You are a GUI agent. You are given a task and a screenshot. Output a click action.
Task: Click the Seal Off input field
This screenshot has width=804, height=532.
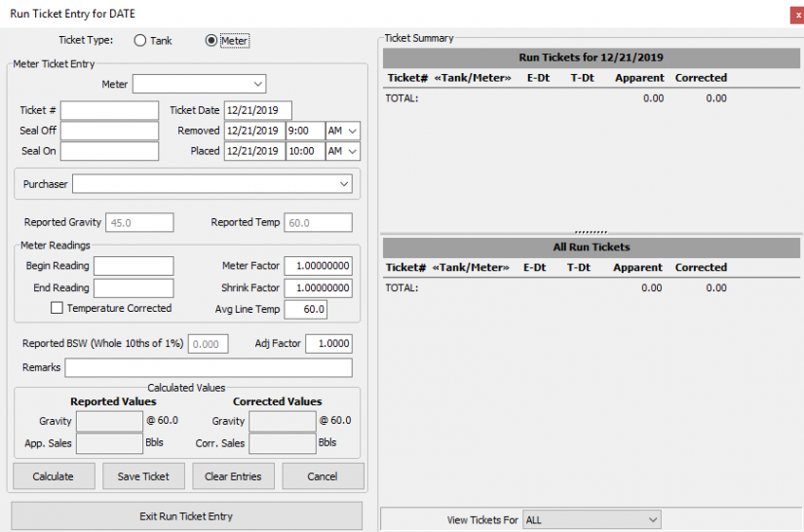coord(110,131)
